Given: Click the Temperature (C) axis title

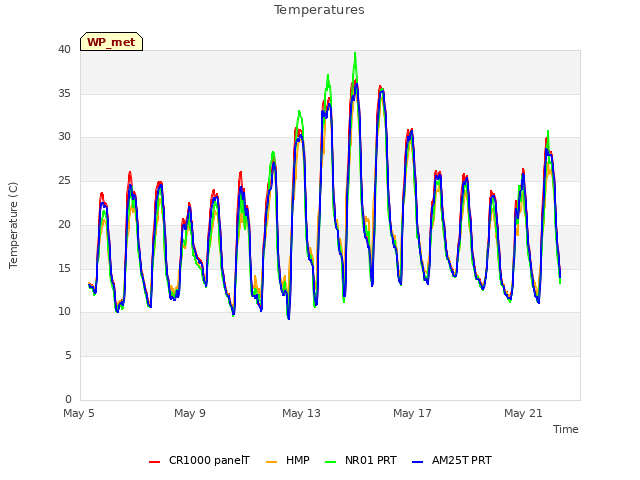Looking at the screenshot, I should 13,225.
